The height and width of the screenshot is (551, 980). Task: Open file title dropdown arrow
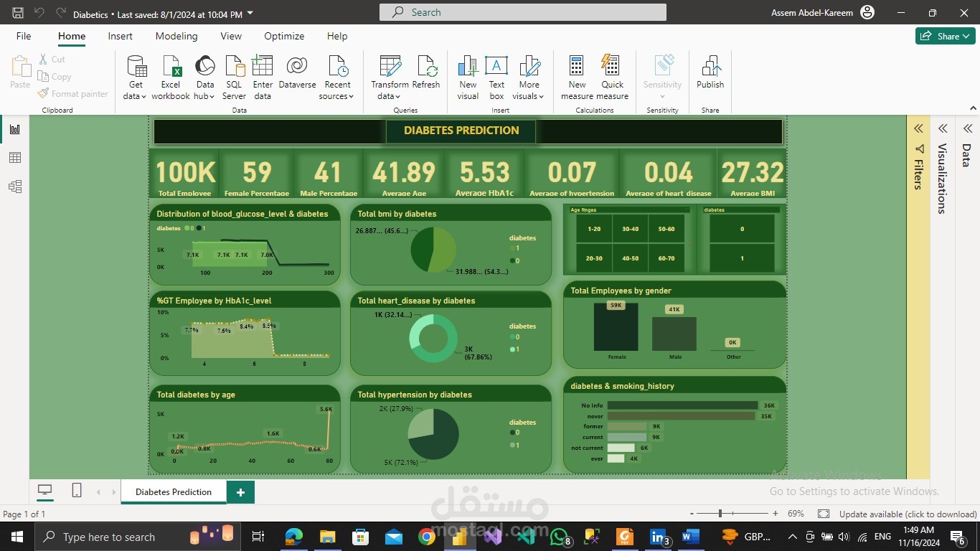point(250,14)
